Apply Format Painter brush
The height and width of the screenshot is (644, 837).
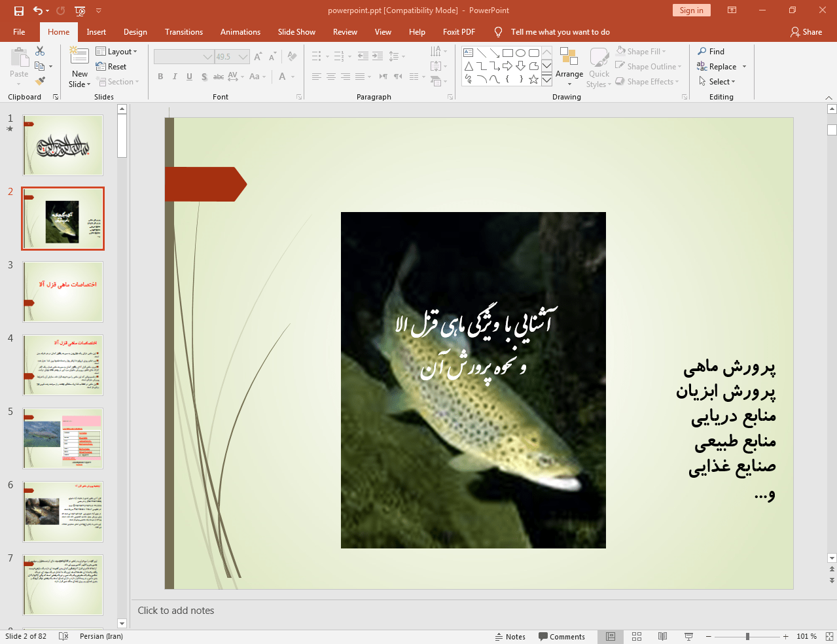tap(40, 81)
